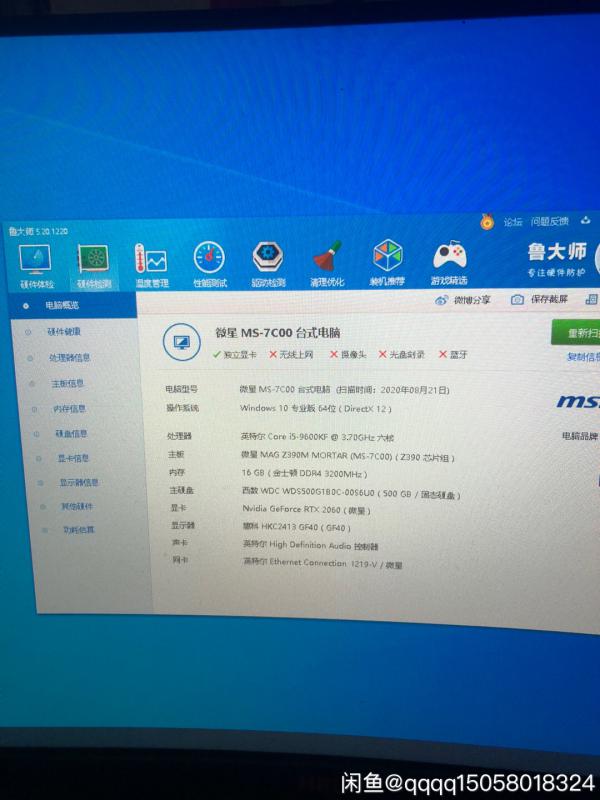
Task: Open 显卡信息 graphics card info
Action: (73, 458)
